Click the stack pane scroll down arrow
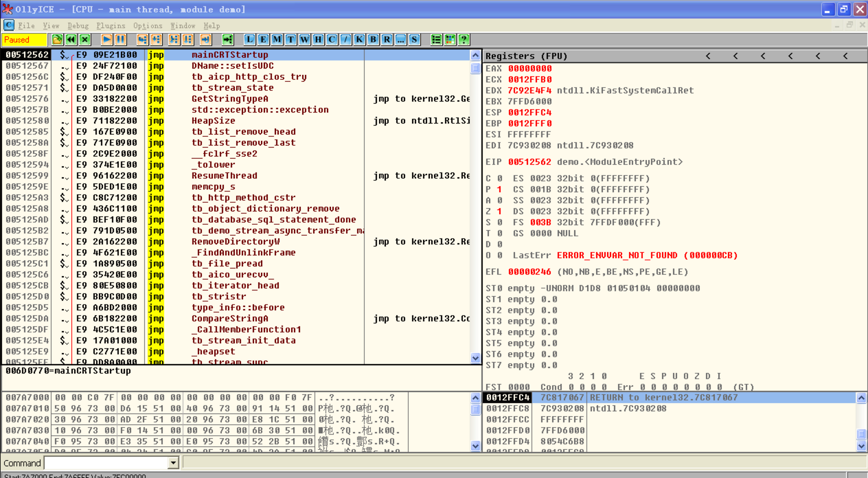Image resolution: width=868 pixels, height=478 pixels. coord(861,446)
